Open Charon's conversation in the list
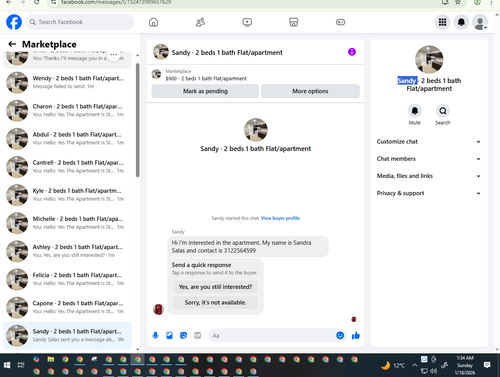Viewport: 500px width, 377px height. point(67,110)
